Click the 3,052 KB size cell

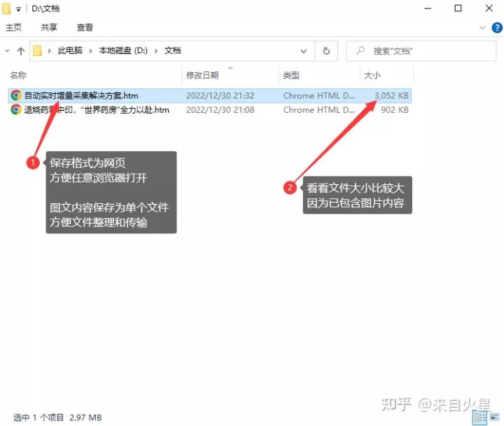coord(391,95)
